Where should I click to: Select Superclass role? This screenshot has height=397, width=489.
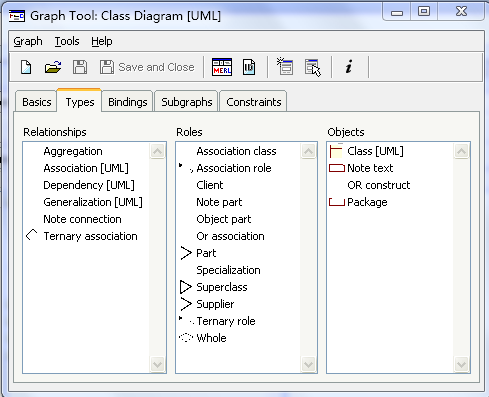click(222, 287)
